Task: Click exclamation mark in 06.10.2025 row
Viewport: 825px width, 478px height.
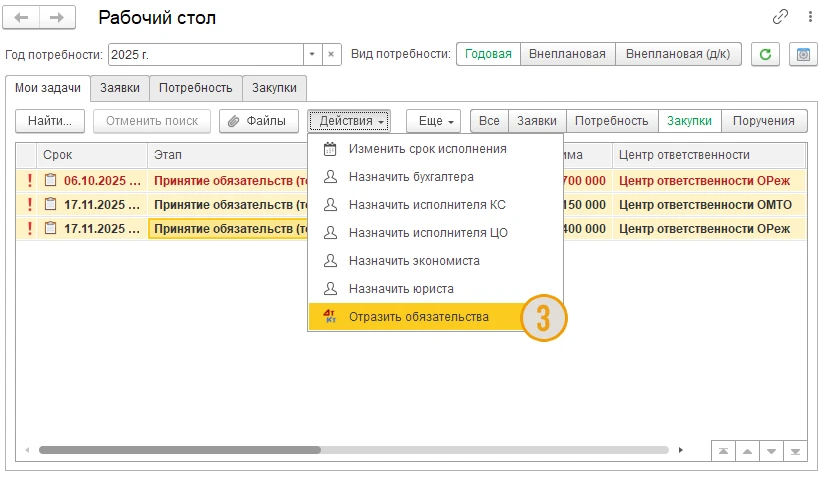Action: (x=29, y=180)
